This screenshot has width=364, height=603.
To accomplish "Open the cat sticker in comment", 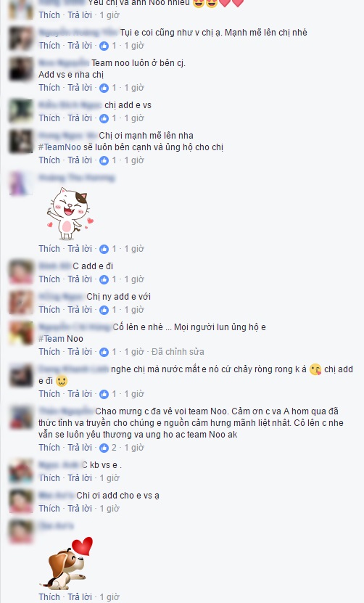I will pos(70,214).
